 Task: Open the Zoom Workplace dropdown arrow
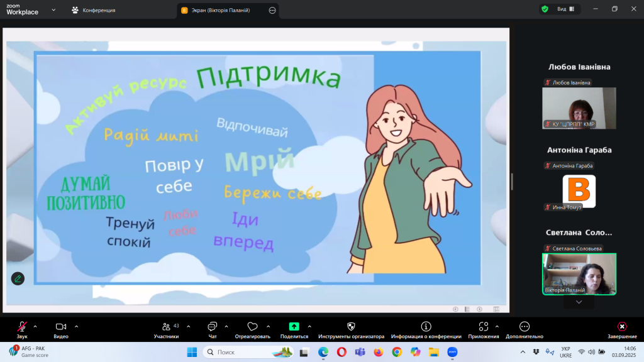click(53, 10)
